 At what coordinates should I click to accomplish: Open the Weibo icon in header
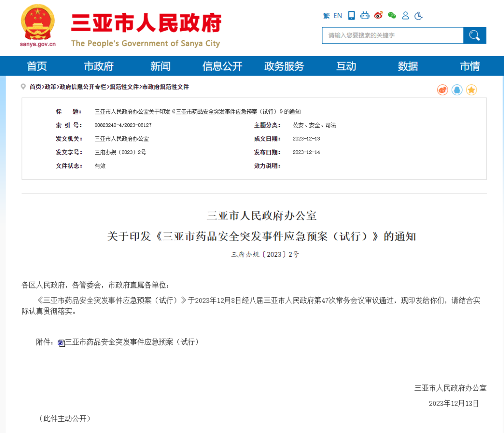click(x=378, y=15)
